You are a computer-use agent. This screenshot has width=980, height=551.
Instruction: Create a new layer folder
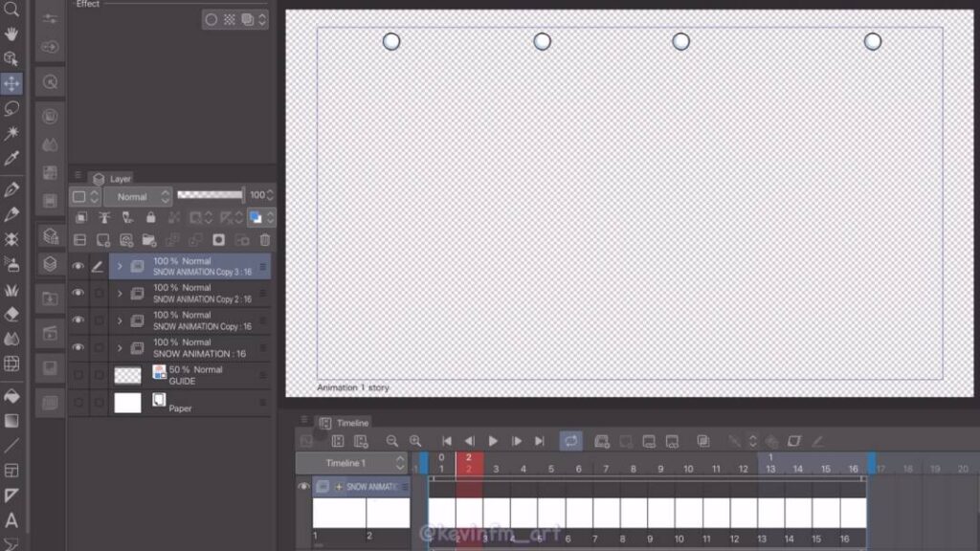click(148, 240)
